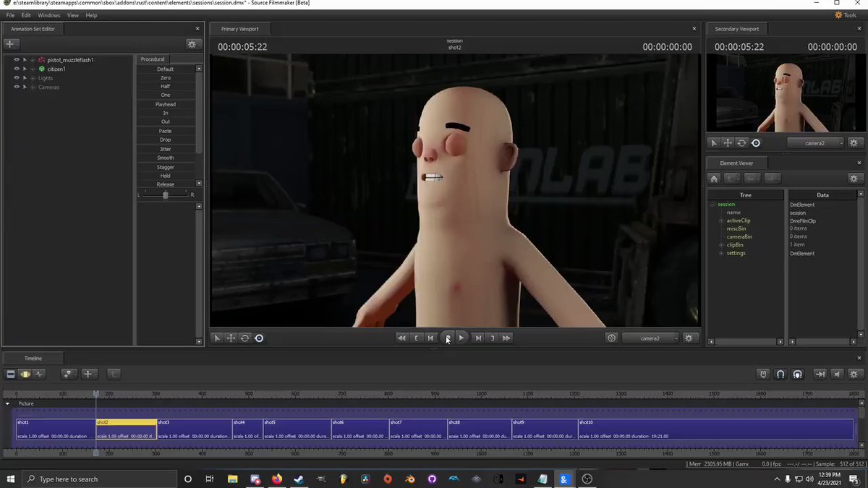Select rotate tool in secondary viewport
The height and width of the screenshot is (488, 868).
pos(741,143)
